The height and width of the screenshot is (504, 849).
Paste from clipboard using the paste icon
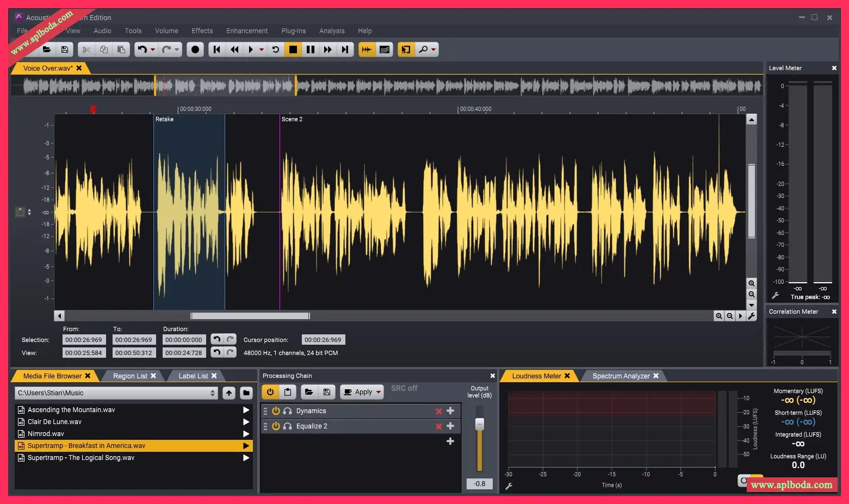121,49
